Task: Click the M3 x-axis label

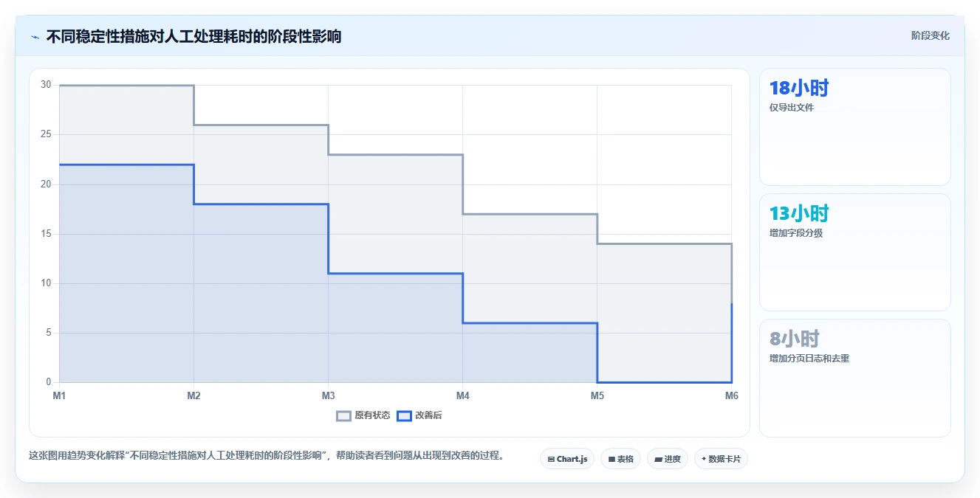Action: tap(328, 396)
